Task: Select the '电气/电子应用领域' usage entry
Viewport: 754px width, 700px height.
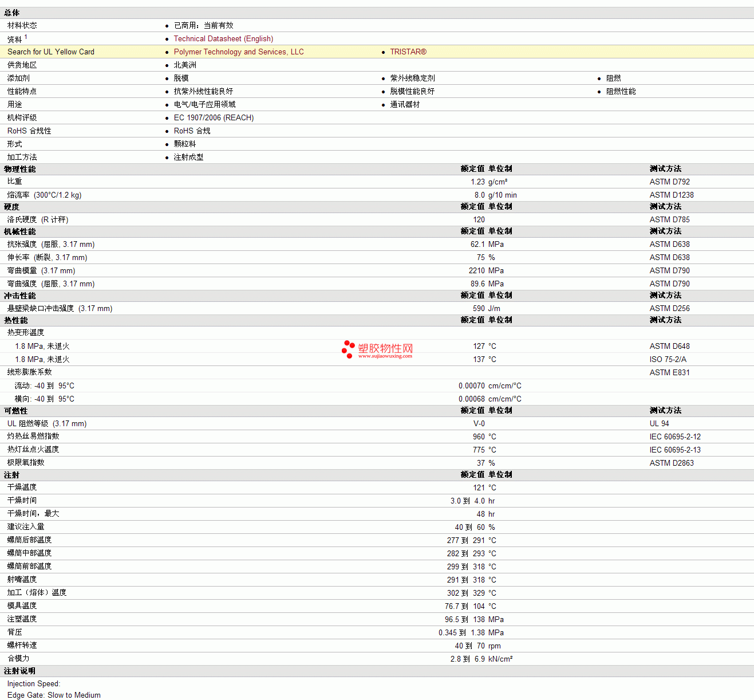Action: (204, 104)
